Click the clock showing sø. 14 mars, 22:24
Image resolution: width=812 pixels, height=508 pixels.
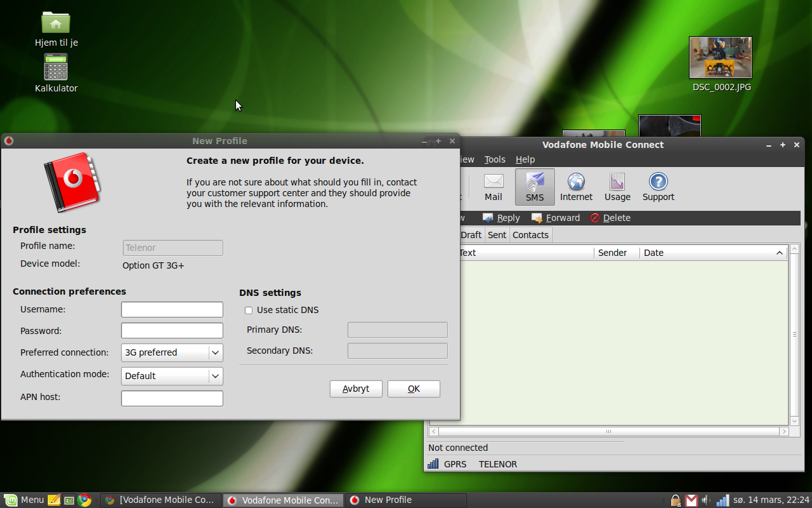[x=771, y=500]
